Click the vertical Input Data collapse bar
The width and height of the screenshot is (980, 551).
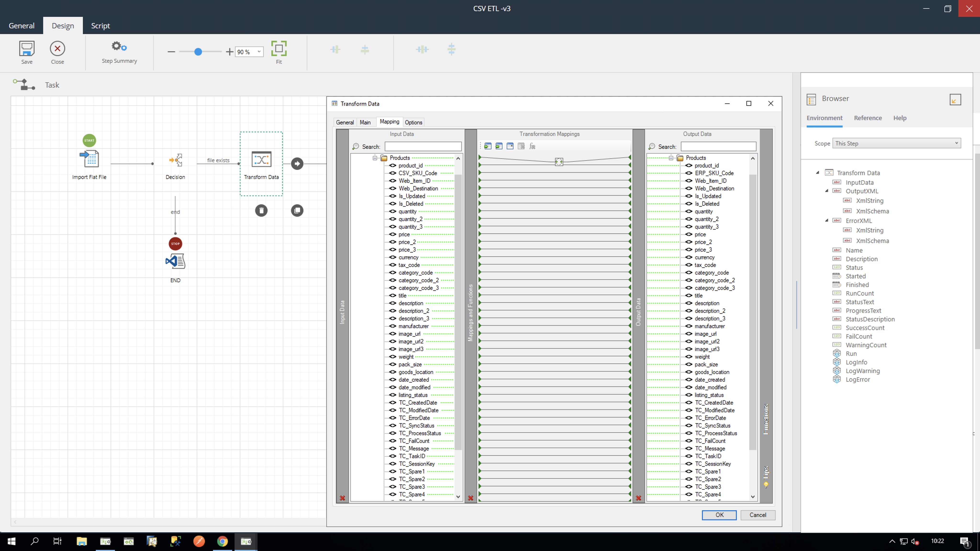tap(342, 312)
